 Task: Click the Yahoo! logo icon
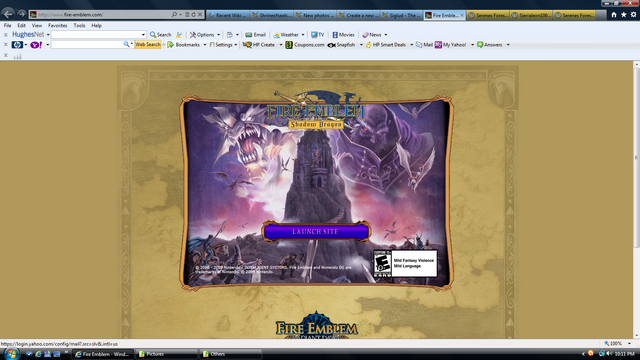36,45
